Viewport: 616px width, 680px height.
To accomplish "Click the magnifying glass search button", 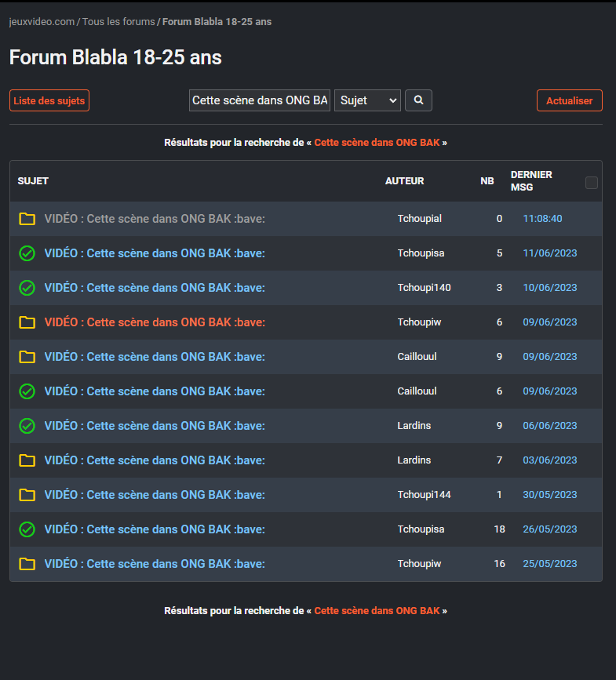I will 418,100.
